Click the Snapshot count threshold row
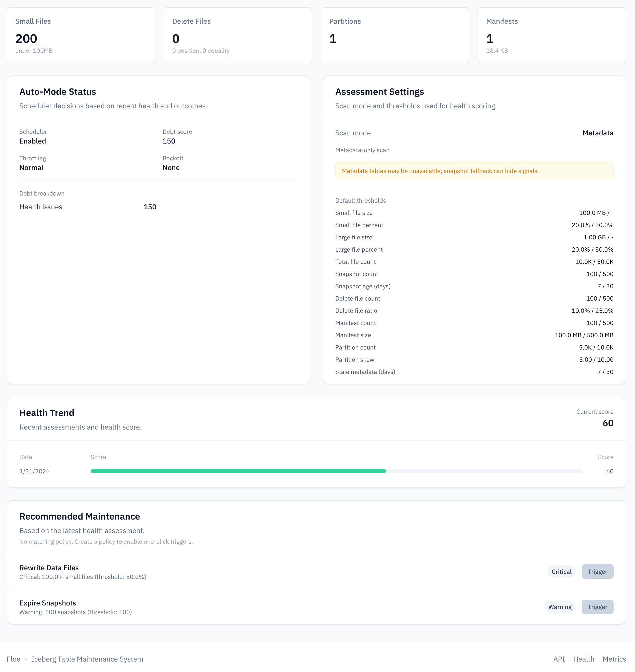The height and width of the screenshot is (672, 635). click(474, 274)
